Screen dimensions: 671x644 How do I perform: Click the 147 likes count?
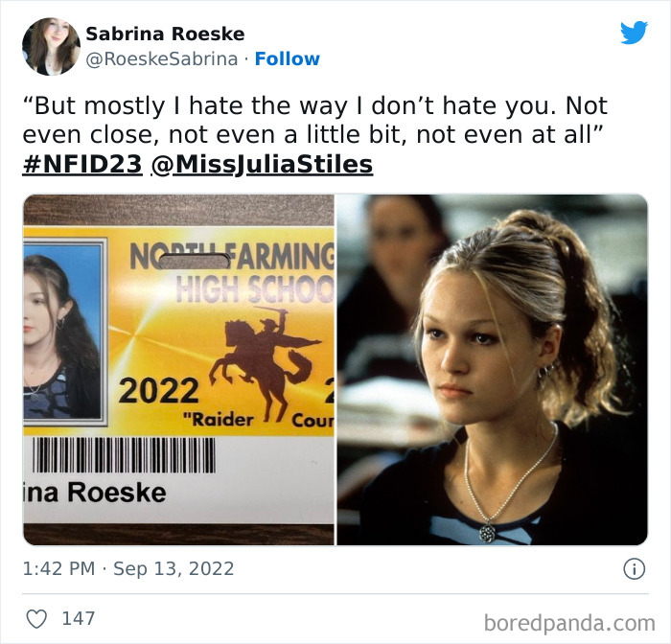(x=79, y=619)
